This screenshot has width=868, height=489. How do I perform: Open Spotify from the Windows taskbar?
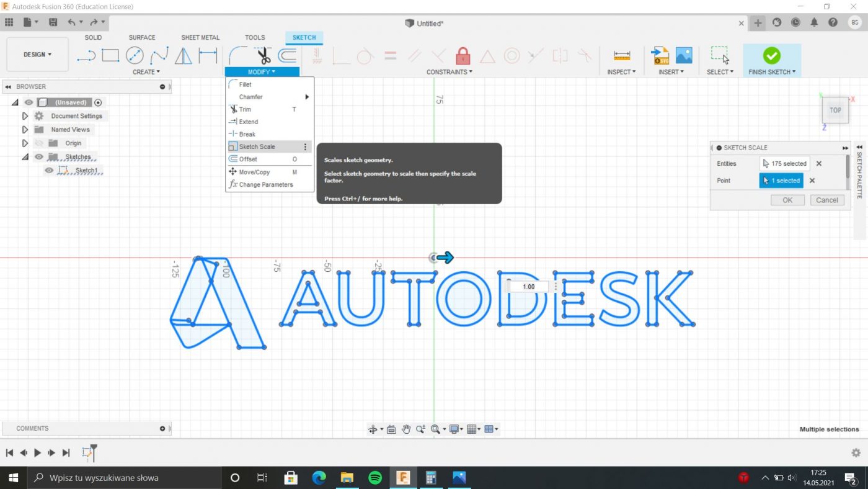point(375,478)
